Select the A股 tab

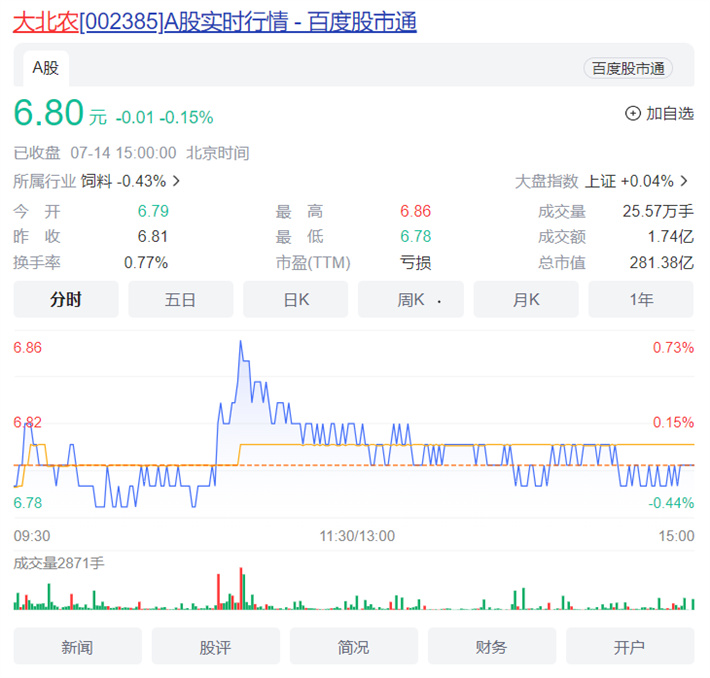[x=46, y=68]
